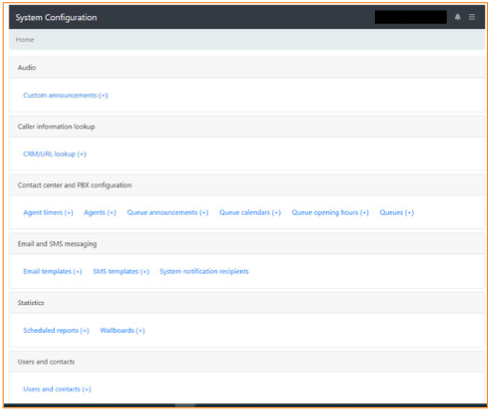This screenshot has width=490, height=410.
Task: Open SMS templates link
Action: click(121, 272)
